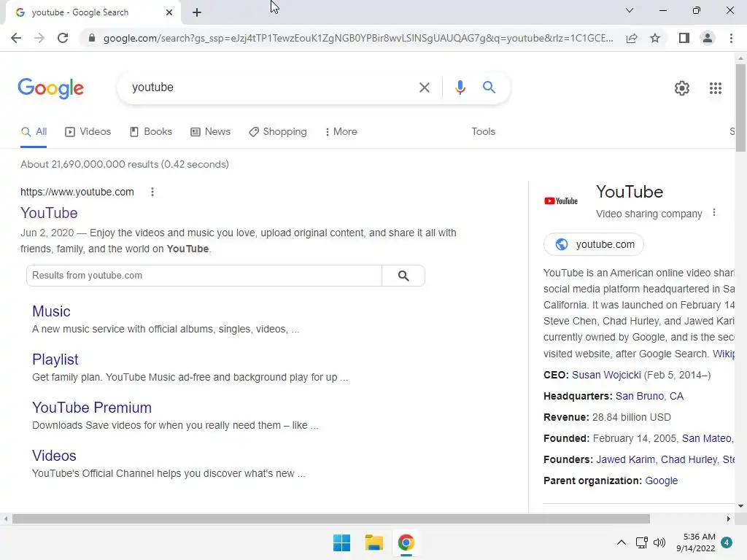Image resolution: width=747 pixels, height=560 pixels.
Task: Show hidden system tray icons
Action: [x=622, y=542]
